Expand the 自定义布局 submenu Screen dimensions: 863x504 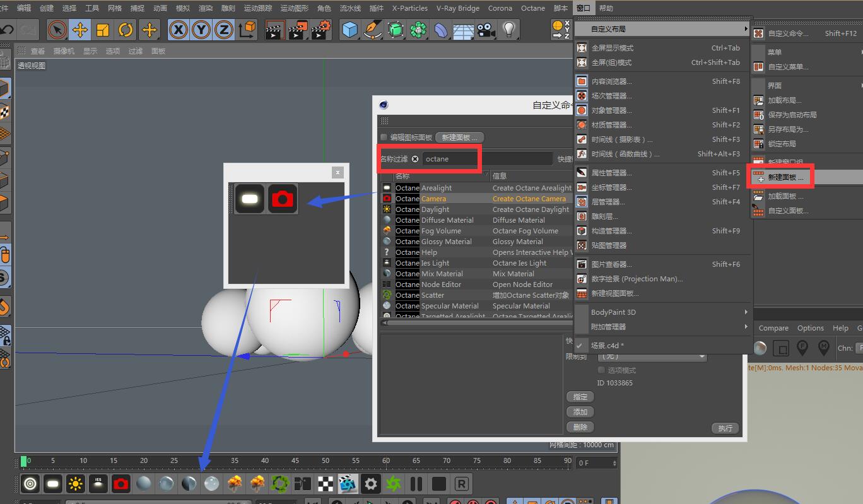coord(662,29)
